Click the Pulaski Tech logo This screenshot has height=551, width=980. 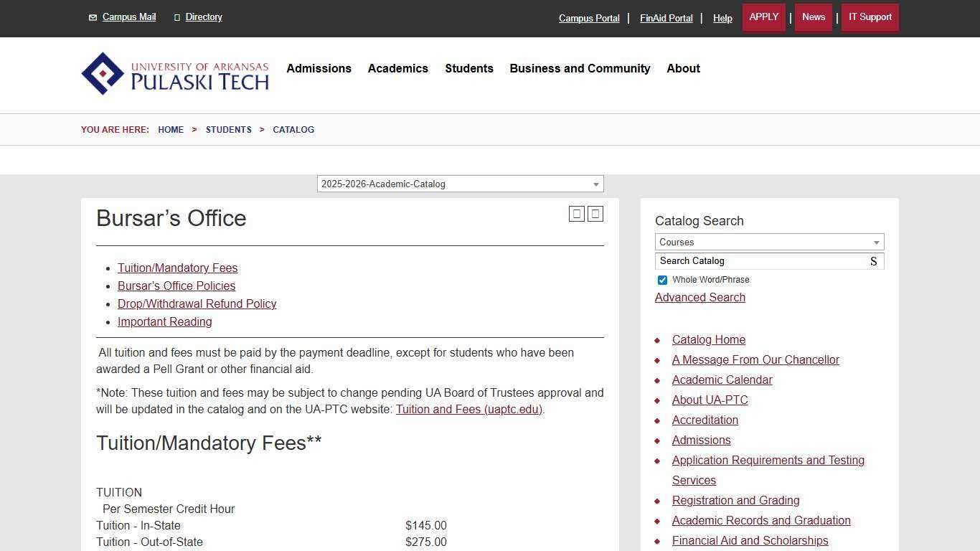click(x=175, y=73)
